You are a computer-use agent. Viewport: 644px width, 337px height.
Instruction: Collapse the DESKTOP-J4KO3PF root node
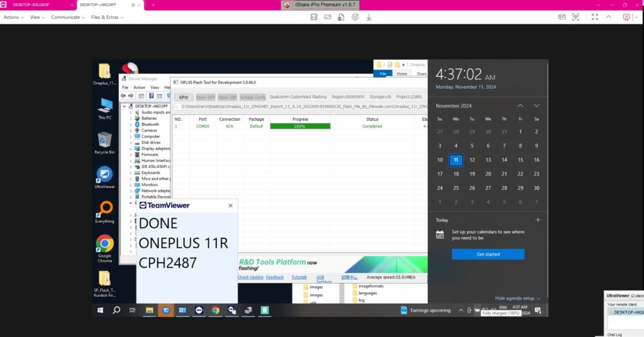pyautogui.click(x=124, y=106)
